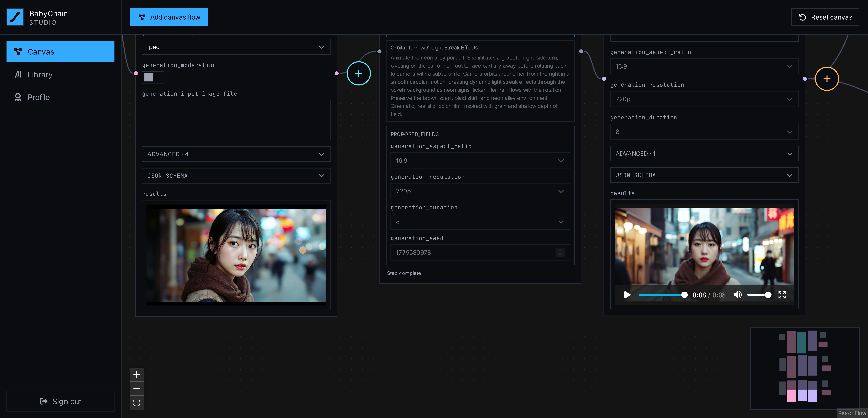Viewport: 868px width, 418px height.
Task: Open the video in fullscreen
Action: (782, 295)
